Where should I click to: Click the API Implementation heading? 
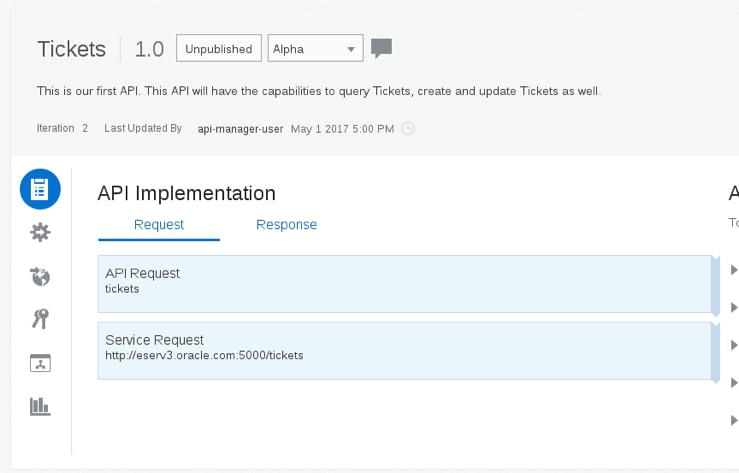187,193
